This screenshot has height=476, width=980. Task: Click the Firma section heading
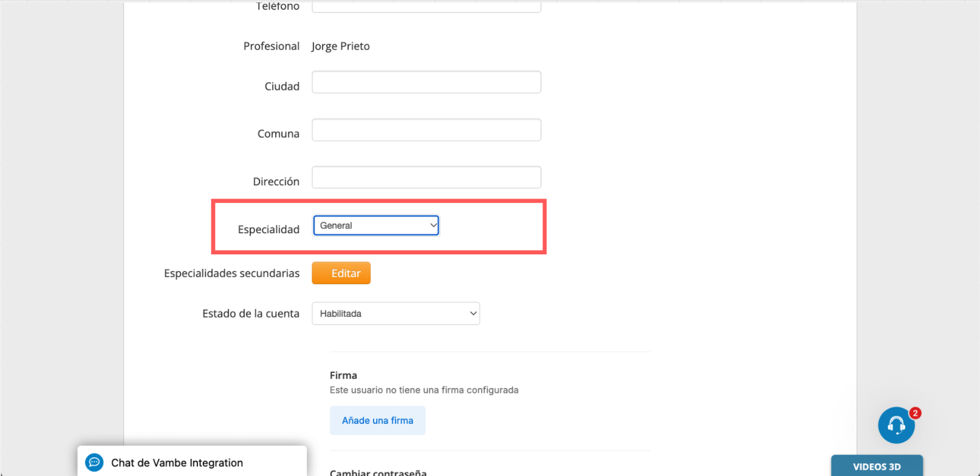[343, 375]
